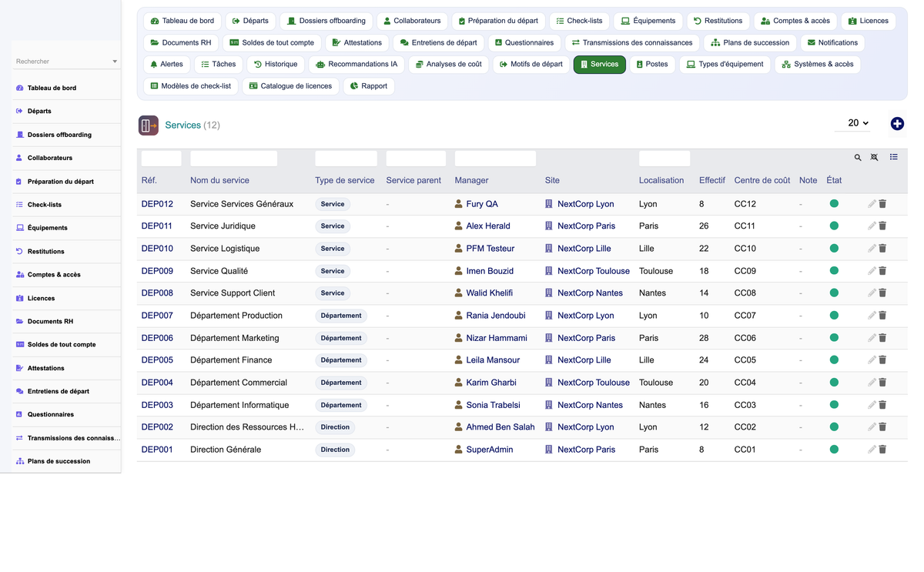Click the Services module logo icon
This screenshot has height=572, width=924.
pos(149,125)
